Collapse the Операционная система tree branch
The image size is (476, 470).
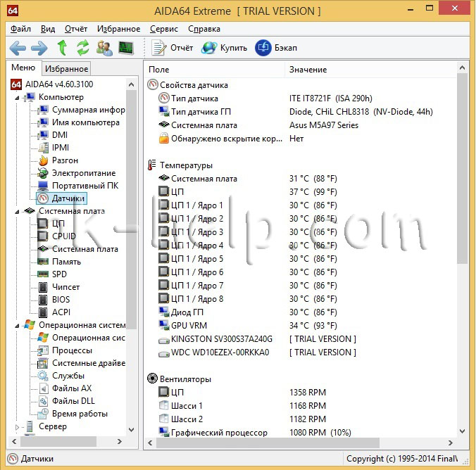(17, 326)
